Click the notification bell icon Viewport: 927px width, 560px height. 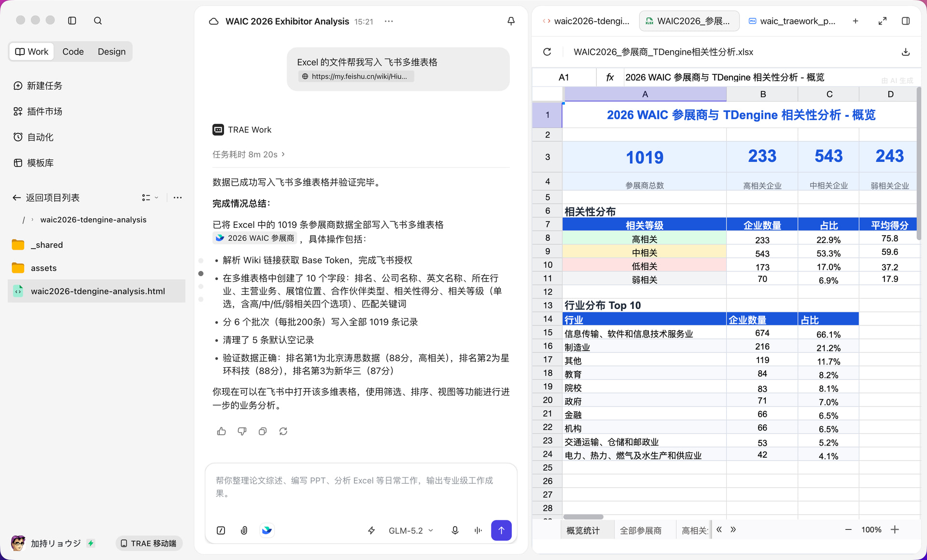(x=511, y=21)
